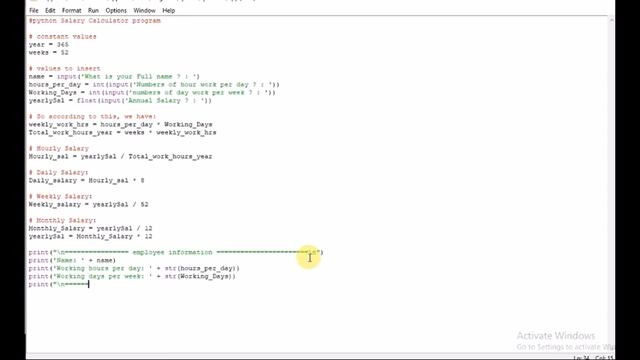Click the '# Weekly Salary:' comment
Screen dimensions: 640x360
[x=60, y=197]
